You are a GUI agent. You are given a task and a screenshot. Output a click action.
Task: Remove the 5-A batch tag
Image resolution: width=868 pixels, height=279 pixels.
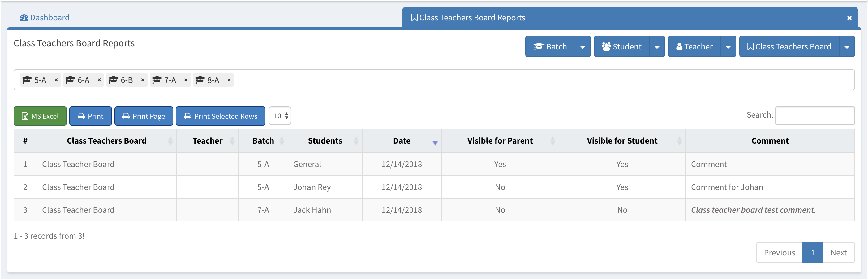tap(56, 80)
